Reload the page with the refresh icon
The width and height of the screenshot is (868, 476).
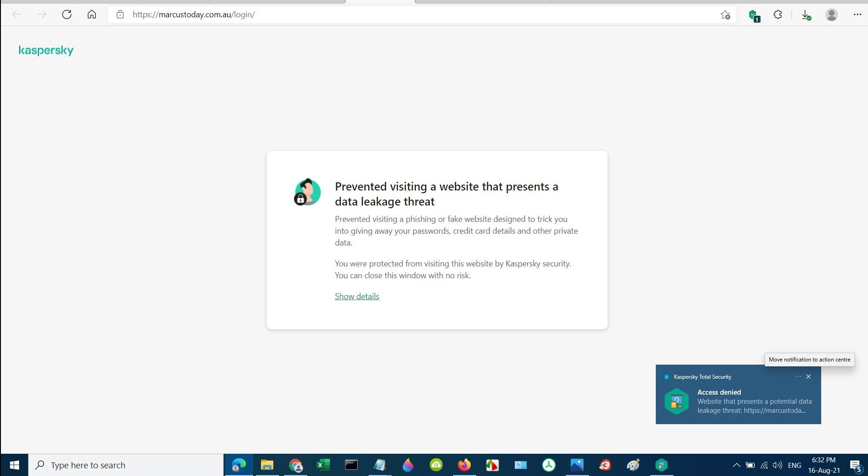pos(67,15)
